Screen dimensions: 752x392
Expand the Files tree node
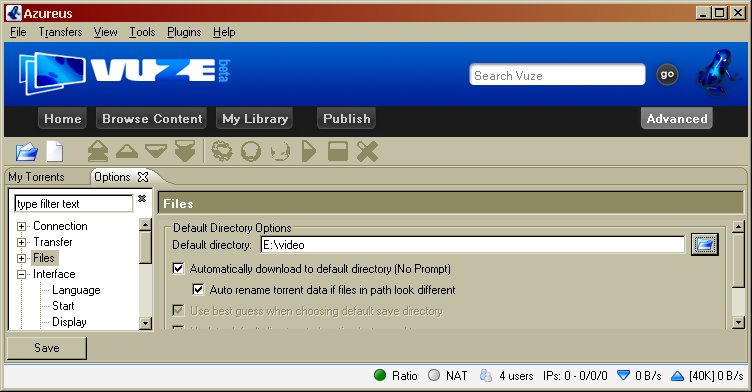[x=22, y=259]
